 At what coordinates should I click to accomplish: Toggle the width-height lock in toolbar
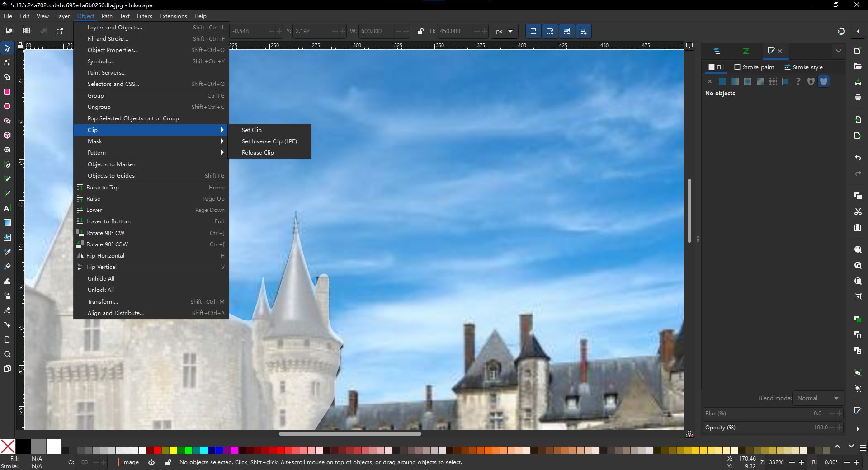[421, 31]
